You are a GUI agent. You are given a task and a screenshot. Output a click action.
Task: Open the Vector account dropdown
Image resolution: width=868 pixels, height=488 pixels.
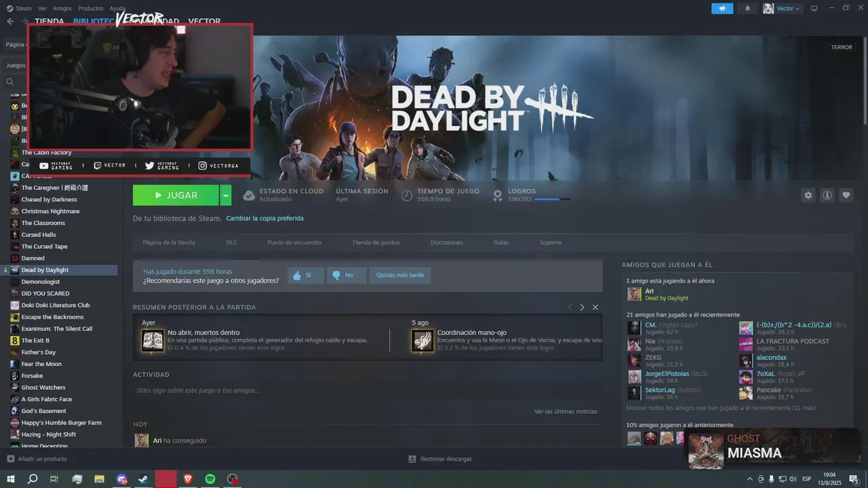pyautogui.click(x=782, y=8)
